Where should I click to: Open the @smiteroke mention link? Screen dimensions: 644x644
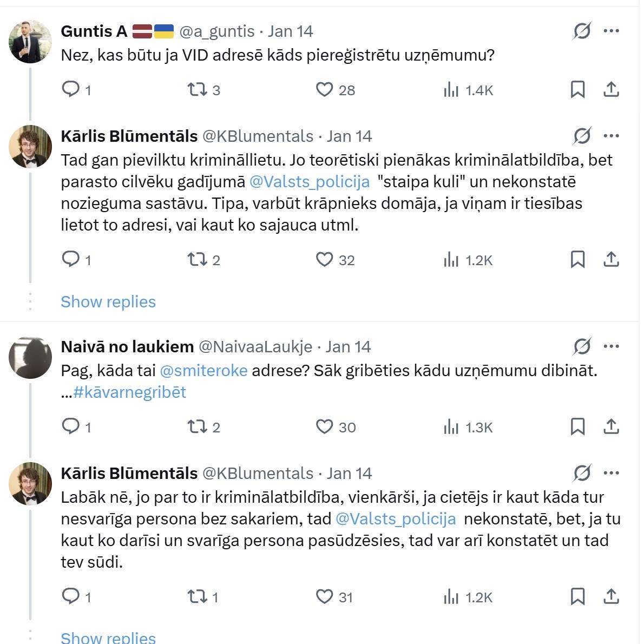pyautogui.click(x=204, y=371)
